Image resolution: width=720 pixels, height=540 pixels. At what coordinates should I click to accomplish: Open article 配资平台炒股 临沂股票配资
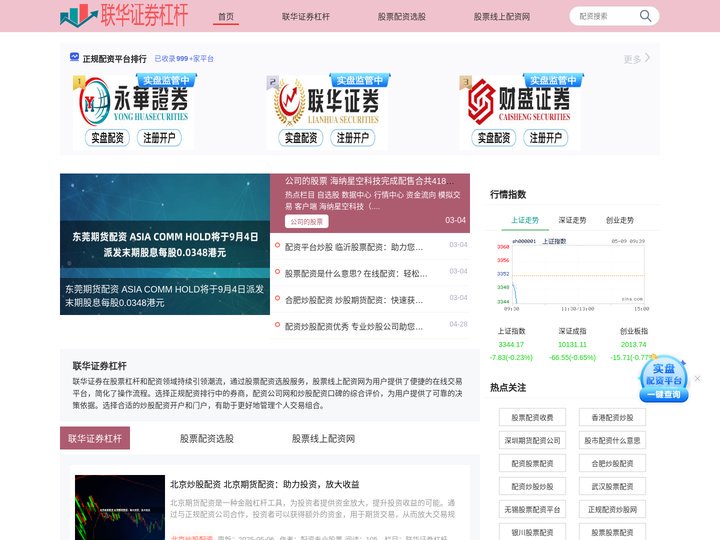(354, 247)
